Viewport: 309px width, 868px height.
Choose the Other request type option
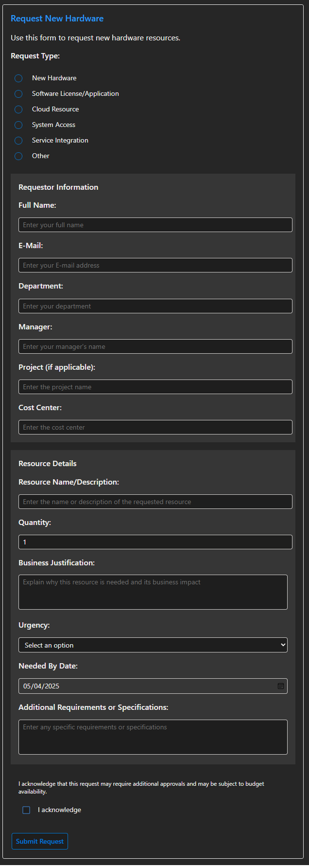tap(18, 156)
